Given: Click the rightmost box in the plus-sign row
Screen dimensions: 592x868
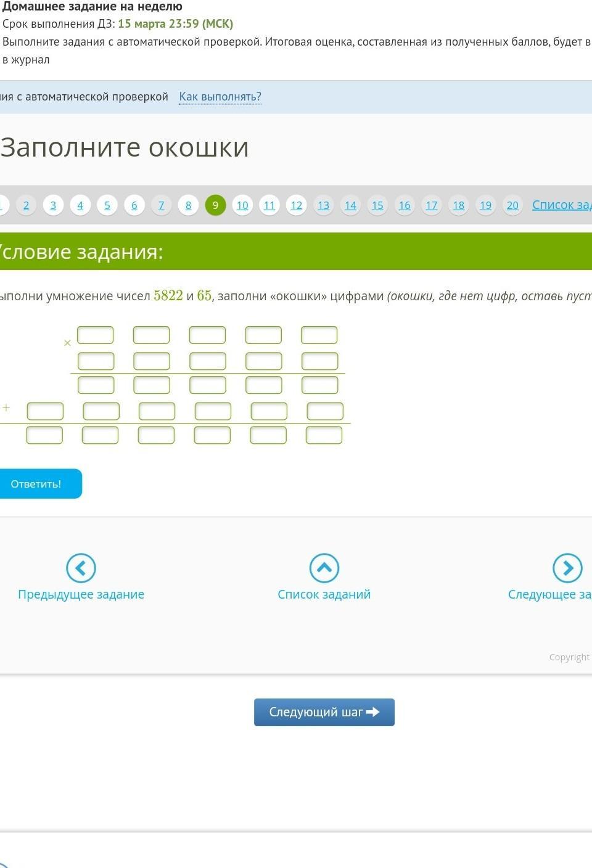Looking at the screenshot, I should [x=325, y=411].
